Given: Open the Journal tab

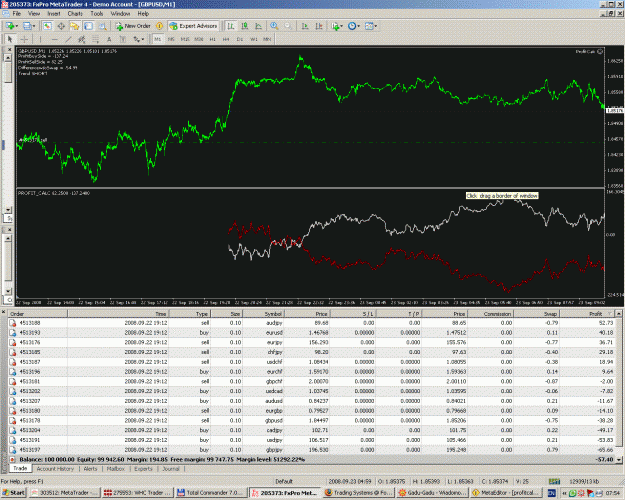Looking at the screenshot, I should [171, 469].
